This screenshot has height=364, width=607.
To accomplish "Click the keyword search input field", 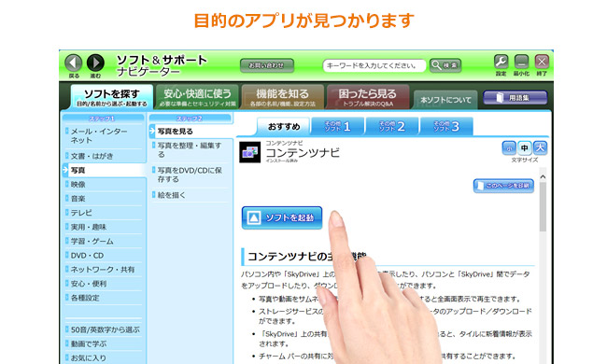I will point(374,65).
